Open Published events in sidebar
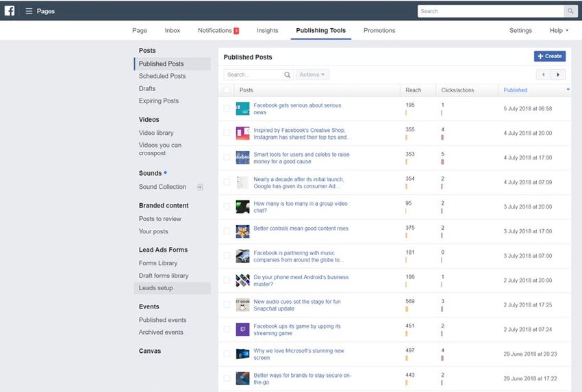This screenshot has height=392, width=582. click(162, 320)
